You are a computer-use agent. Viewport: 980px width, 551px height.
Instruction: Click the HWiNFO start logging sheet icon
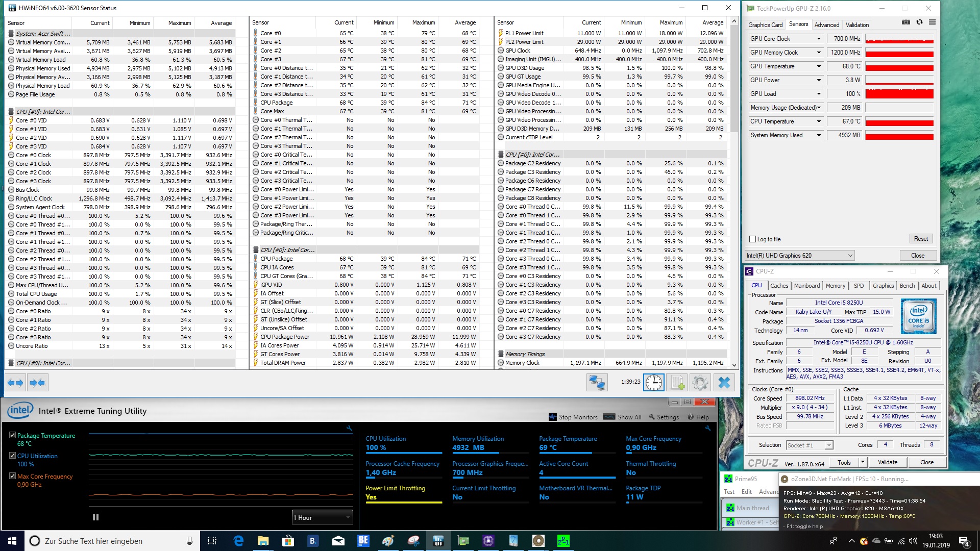[677, 382]
